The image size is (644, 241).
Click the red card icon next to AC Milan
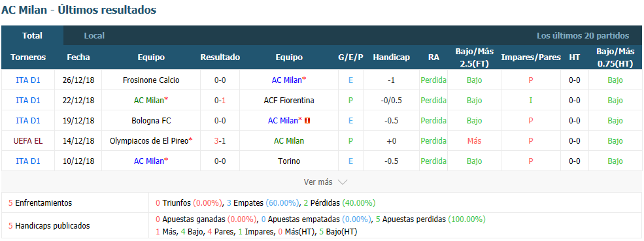click(x=308, y=121)
